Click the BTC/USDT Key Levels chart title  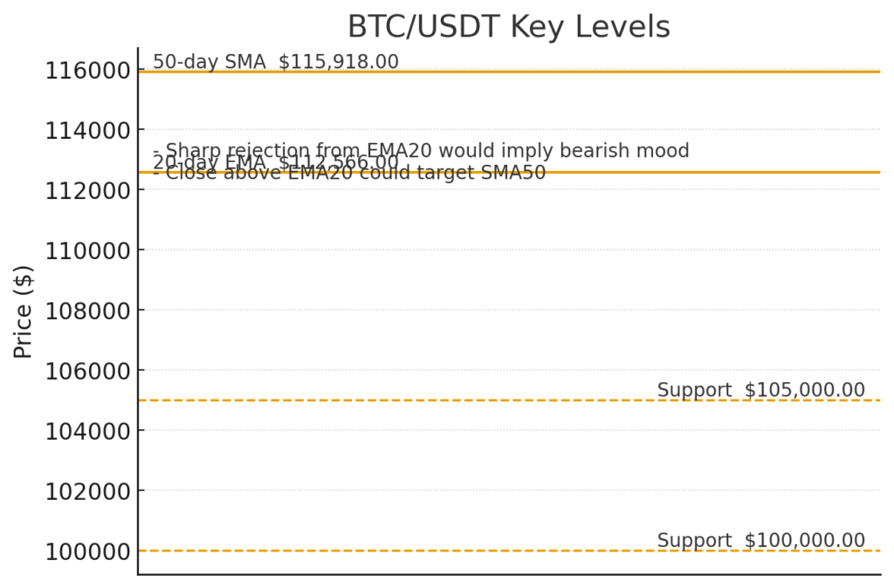(509, 27)
